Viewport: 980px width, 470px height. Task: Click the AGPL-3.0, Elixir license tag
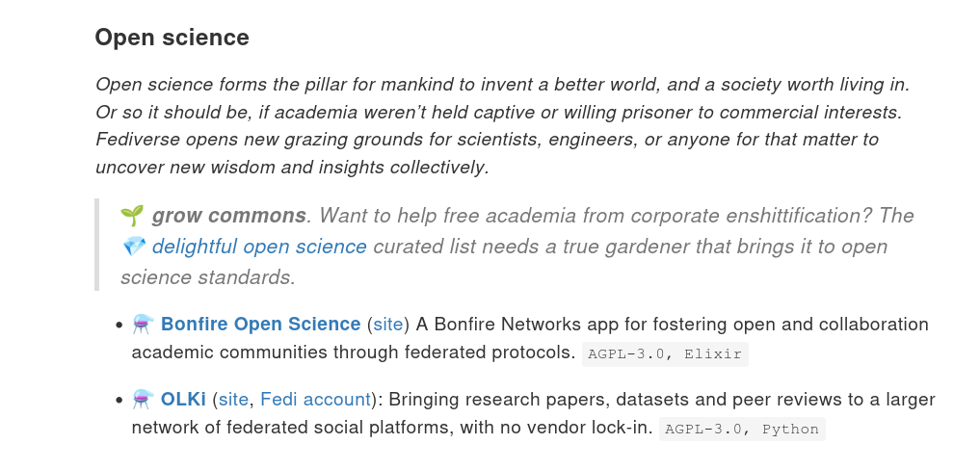click(665, 353)
